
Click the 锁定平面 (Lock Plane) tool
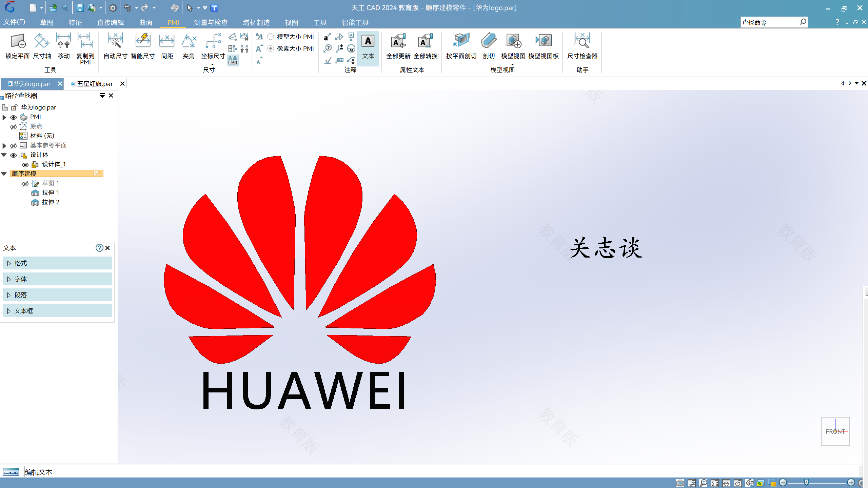(18, 46)
